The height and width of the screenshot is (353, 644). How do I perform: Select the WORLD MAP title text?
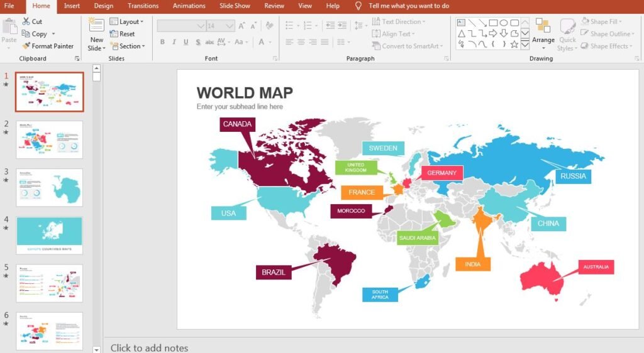click(245, 93)
